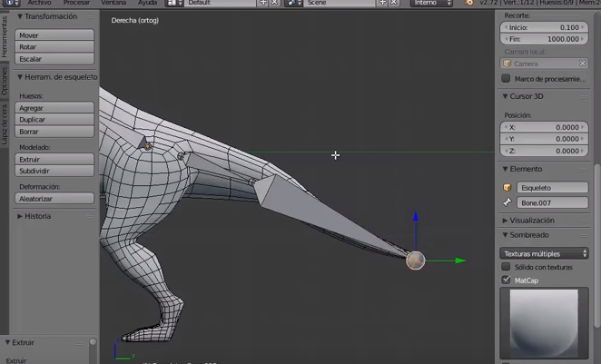The width and height of the screenshot is (601, 364).
Task: Open the Archivo menu
Action: (x=39, y=4)
